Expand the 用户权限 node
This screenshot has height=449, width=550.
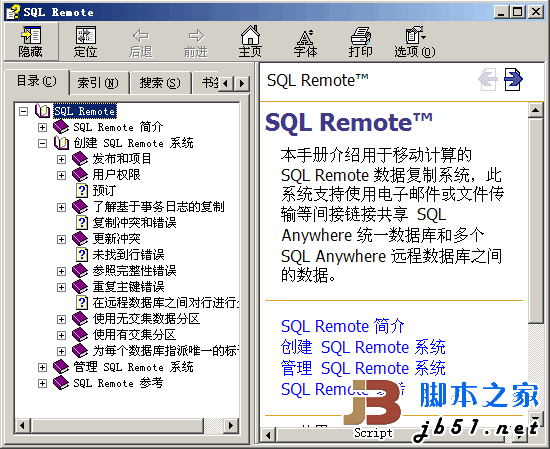61,175
